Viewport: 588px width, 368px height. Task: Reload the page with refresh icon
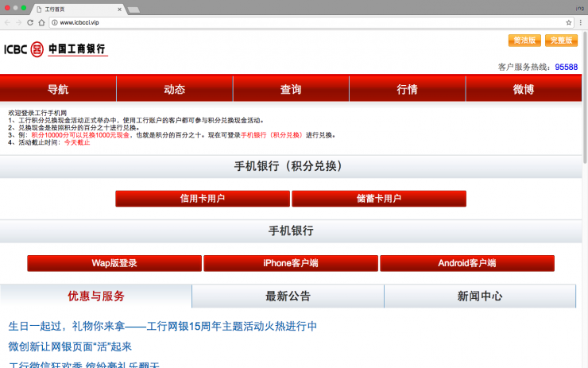(30, 22)
